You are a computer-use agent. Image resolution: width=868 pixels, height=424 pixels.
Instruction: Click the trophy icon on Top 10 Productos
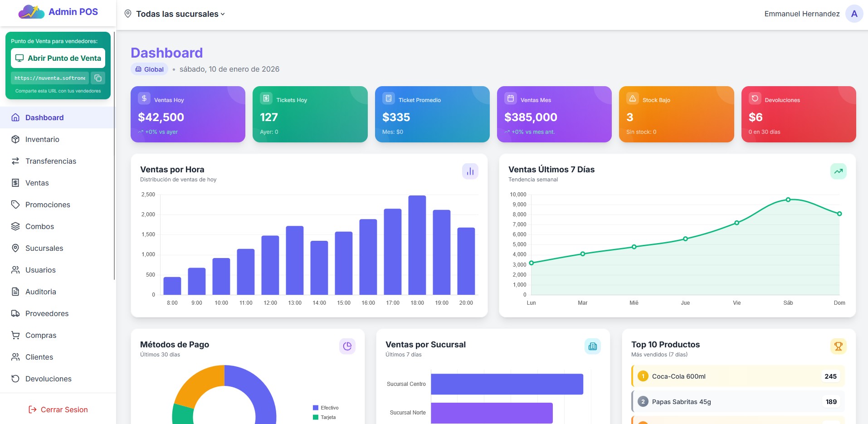[838, 346]
